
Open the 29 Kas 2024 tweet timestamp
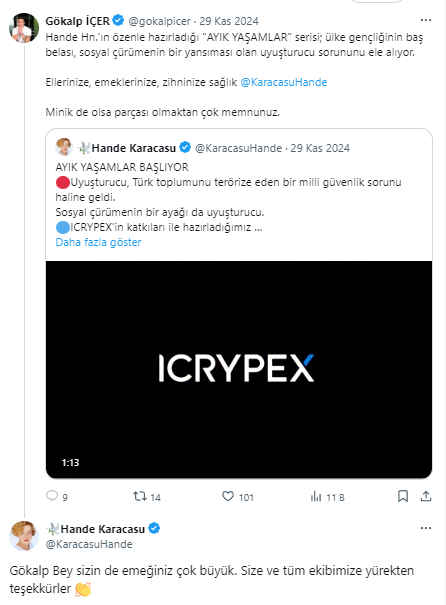click(x=229, y=21)
